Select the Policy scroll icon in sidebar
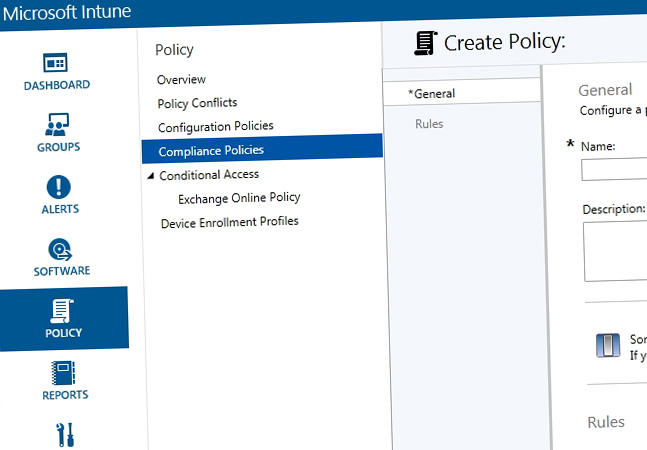Viewport: 647px width, 450px height. 62,311
